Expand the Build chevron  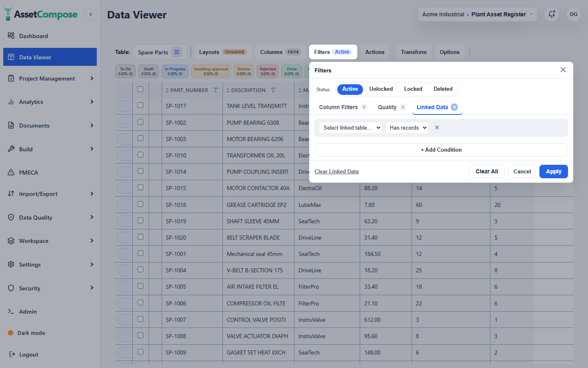[92, 148]
